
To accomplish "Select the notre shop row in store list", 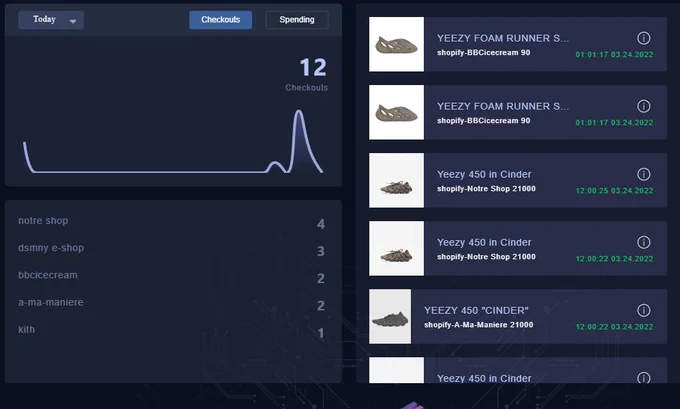I will (172, 222).
